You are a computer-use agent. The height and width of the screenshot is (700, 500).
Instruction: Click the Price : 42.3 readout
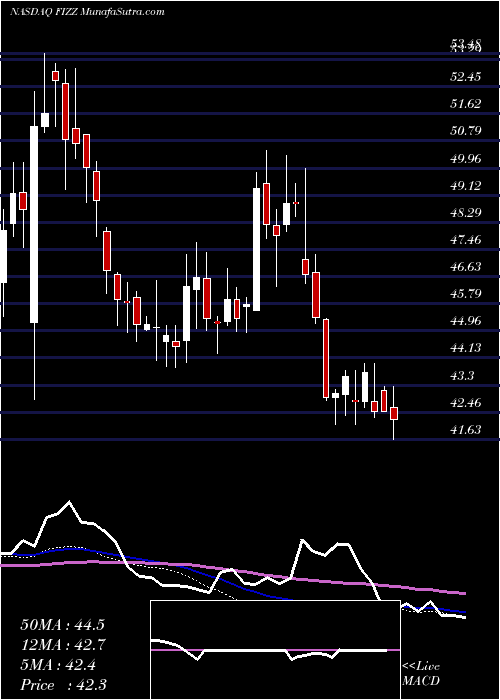point(62,685)
